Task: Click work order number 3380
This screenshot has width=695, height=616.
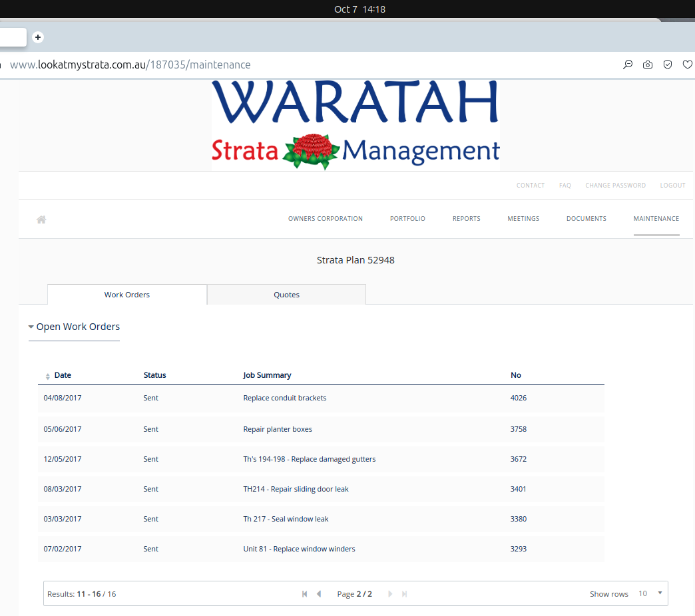Action: [x=519, y=519]
